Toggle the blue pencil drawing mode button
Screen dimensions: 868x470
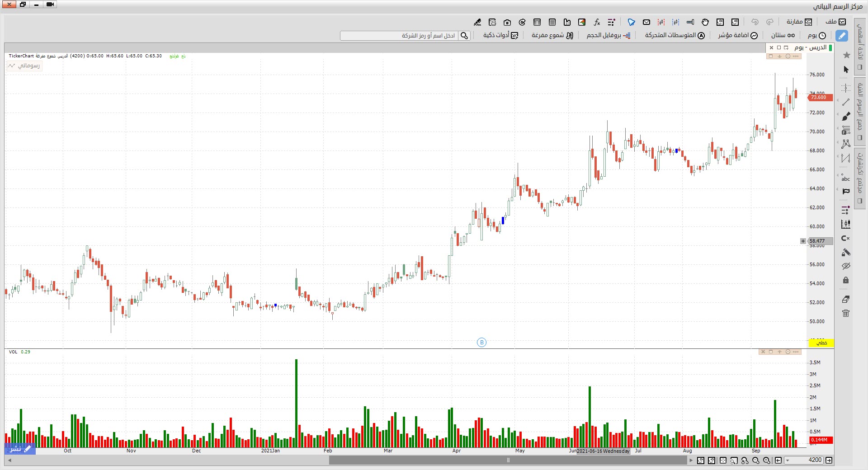(x=842, y=36)
